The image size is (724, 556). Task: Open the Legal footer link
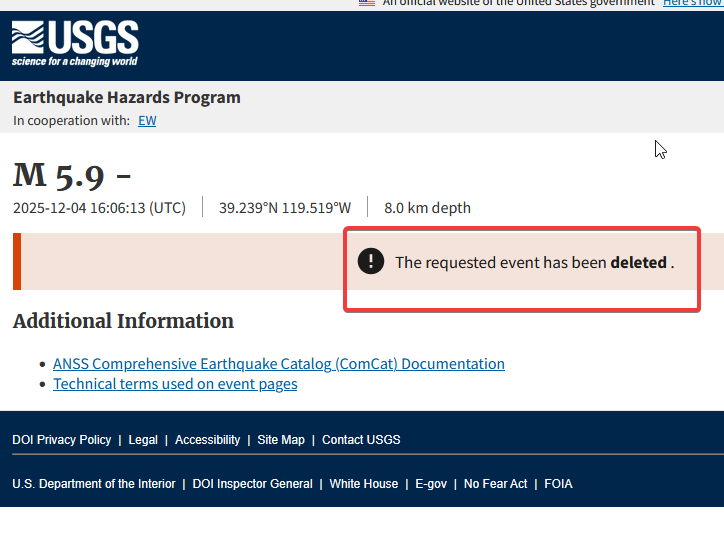(x=143, y=440)
